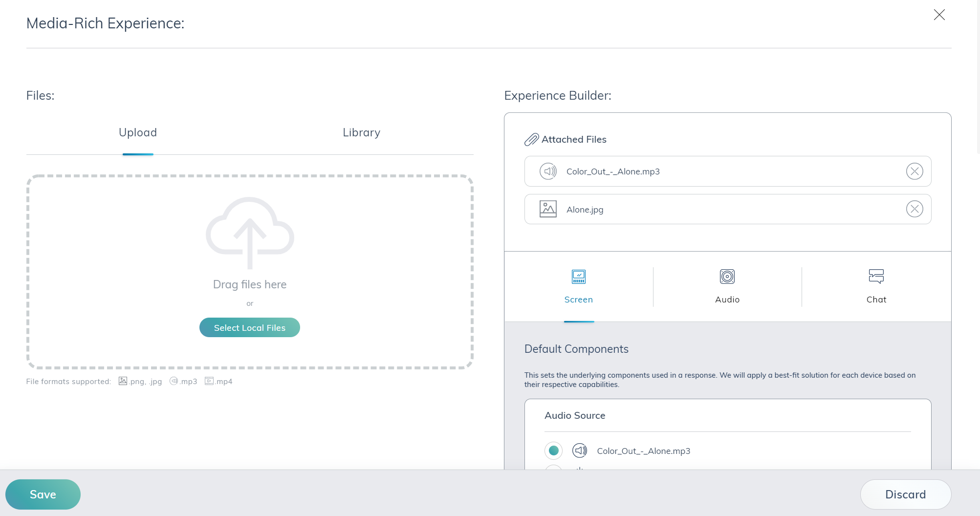Click the paperclip Attached Files icon
Image resolution: width=980 pixels, height=516 pixels.
tap(531, 140)
